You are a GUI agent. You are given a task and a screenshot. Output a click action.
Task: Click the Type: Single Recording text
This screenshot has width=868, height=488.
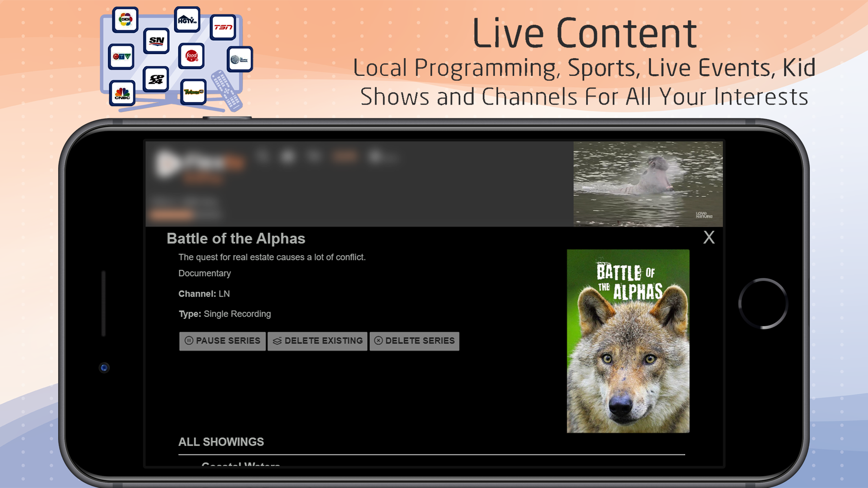(x=224, y=314)
